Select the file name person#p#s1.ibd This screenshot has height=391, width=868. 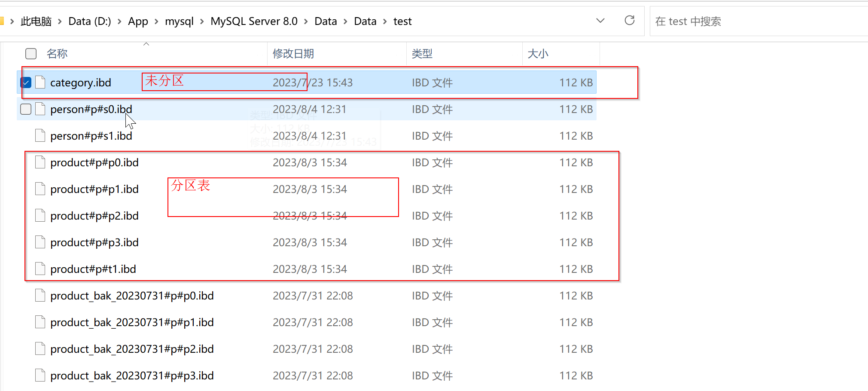click(91, 136)
